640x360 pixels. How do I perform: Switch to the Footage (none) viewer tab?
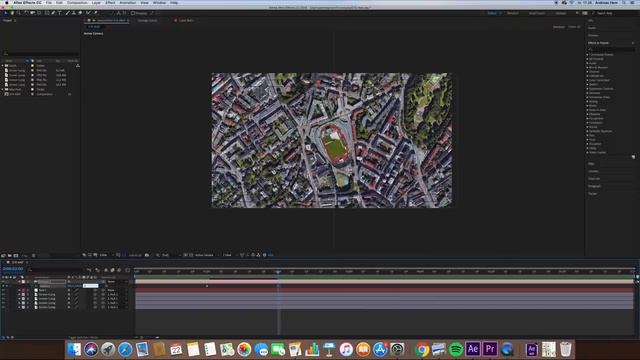147,20
